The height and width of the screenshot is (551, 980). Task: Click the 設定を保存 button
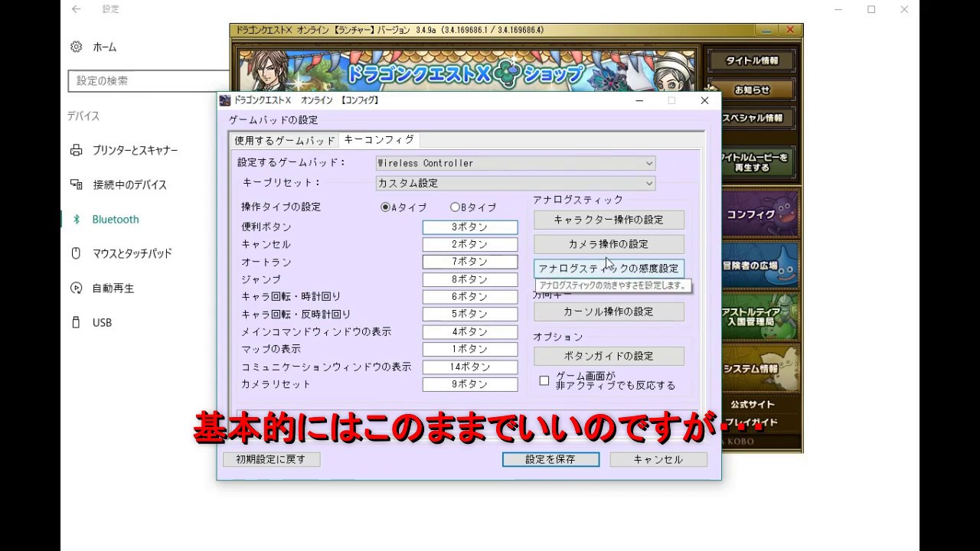point(550,459)
